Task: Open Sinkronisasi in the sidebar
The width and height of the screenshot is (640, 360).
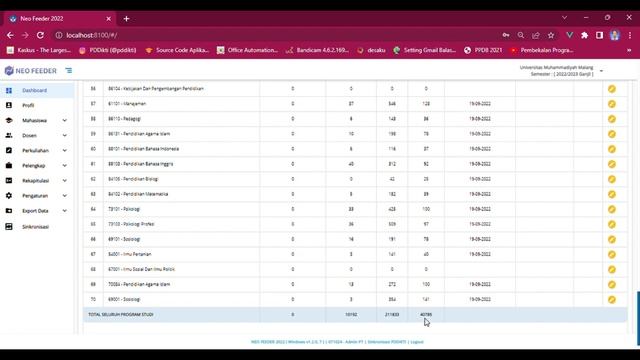Action: tap(37, 227)
